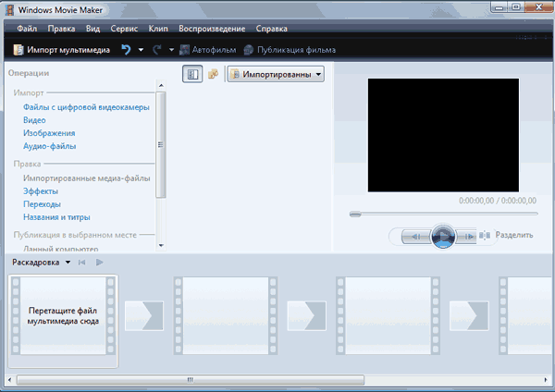The width and height of the screenshot is (555, 392).
Task: Click the Импорт section heading
Action: click(29, 93)
